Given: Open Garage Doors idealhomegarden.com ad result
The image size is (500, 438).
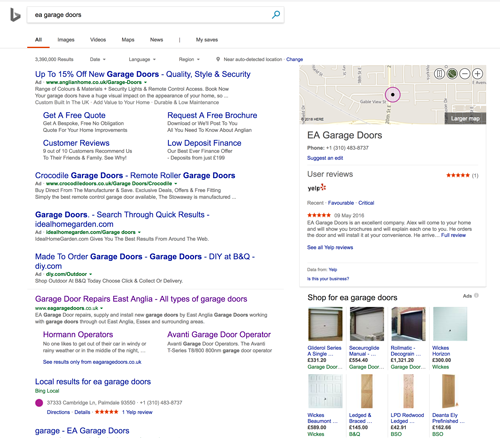Looking at the screenshot, I should click(x=122, y=219).
